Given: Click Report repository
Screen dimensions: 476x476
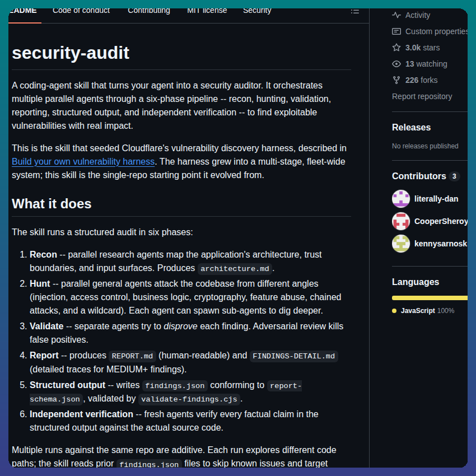Looking at the screenshot, I should click(422, 96).
